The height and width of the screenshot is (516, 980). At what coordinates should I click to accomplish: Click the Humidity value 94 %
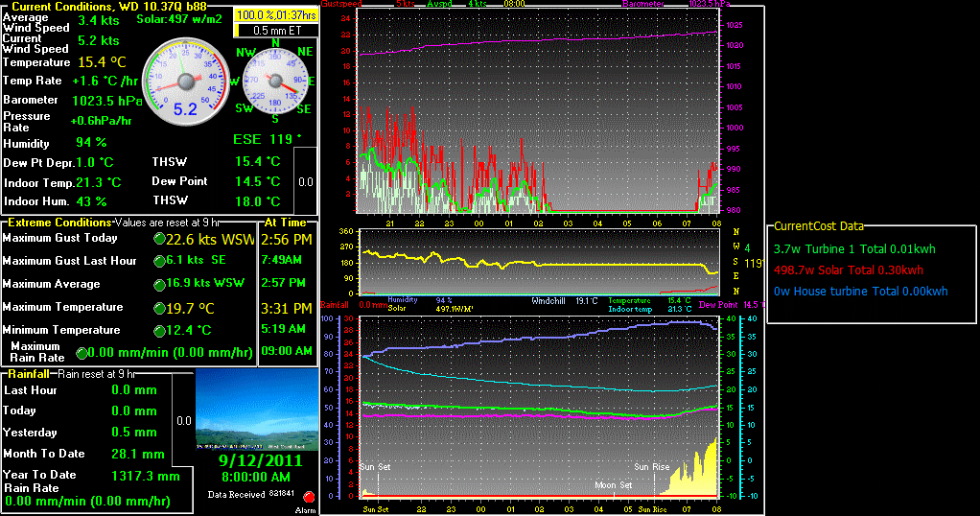91,143
